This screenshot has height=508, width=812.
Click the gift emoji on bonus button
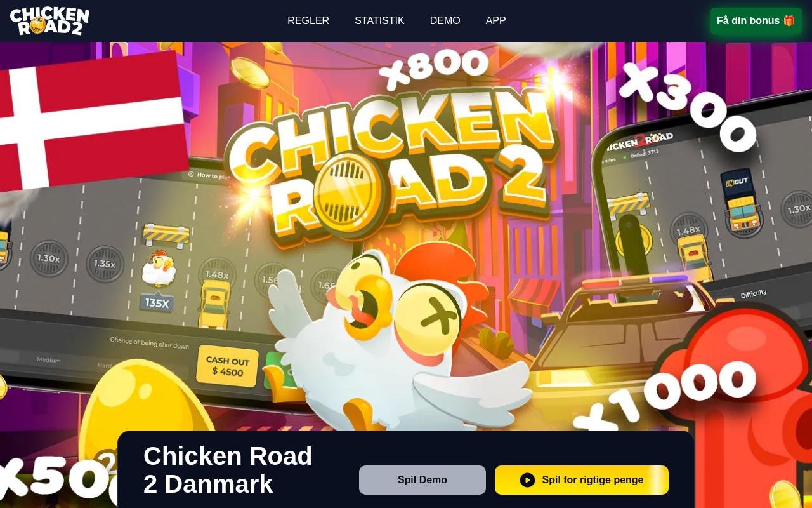click(x=789, y=20)
